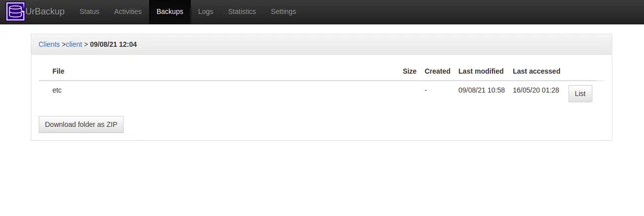Screen dimensions: 644x216
Task: View the Statistics tab
Action: coord(242,11)
